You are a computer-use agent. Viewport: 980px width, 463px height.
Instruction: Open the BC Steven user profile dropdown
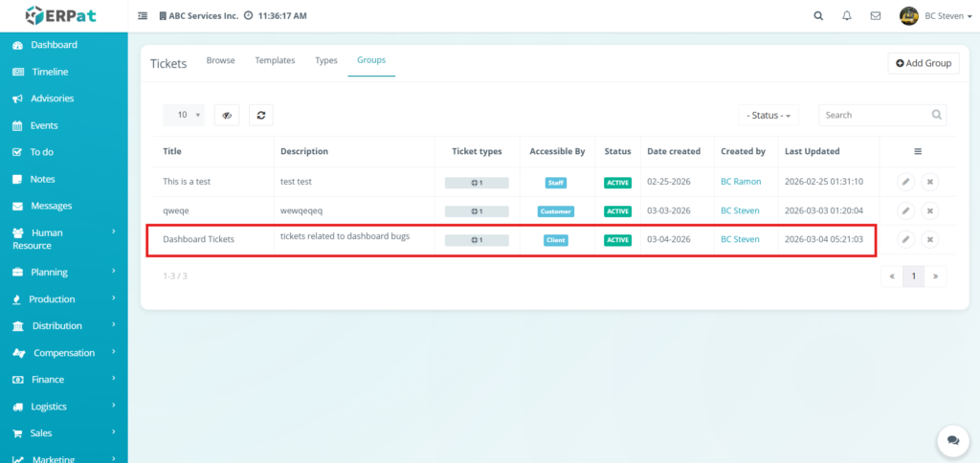pos(936,16)
